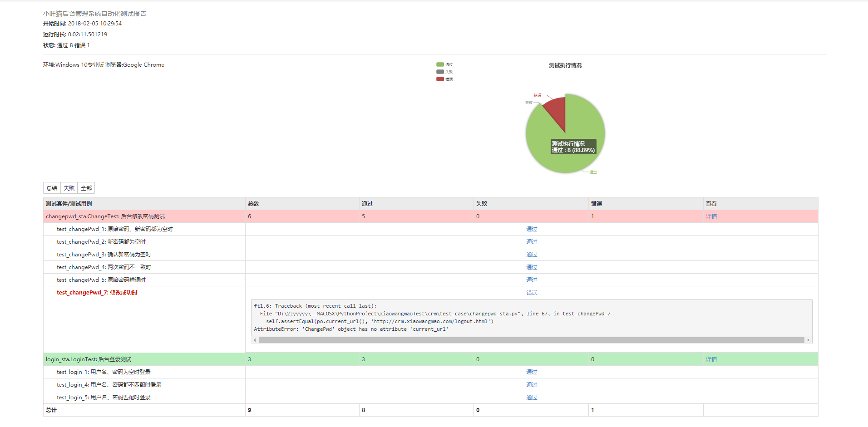Click the 运行时长 duration line
The image size is (868, 427).
coord(75,34)
